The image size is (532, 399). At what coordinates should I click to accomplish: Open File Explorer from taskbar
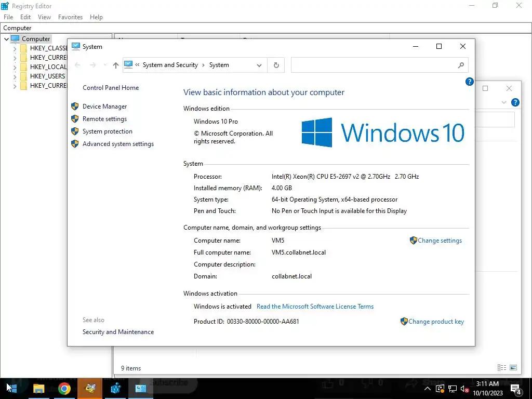(x=38, y=388)
